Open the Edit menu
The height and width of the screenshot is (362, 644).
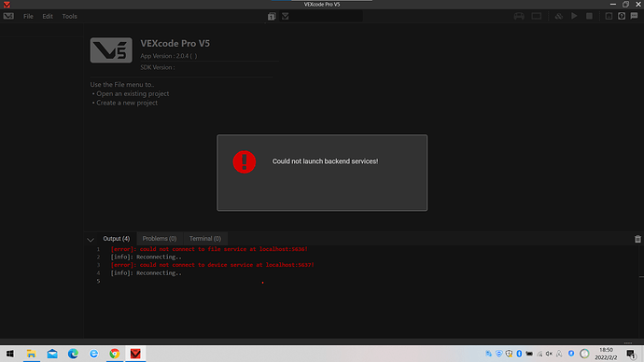pos(48,17)
